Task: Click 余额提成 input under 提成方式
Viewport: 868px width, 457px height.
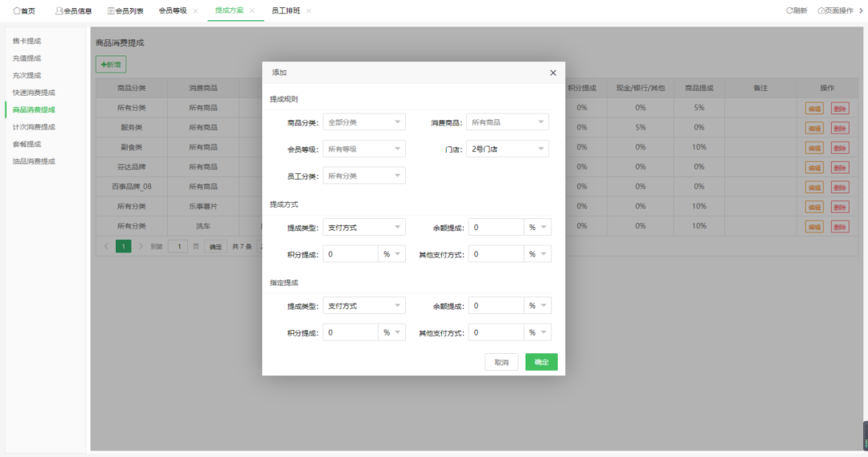Action: point(496,228)
